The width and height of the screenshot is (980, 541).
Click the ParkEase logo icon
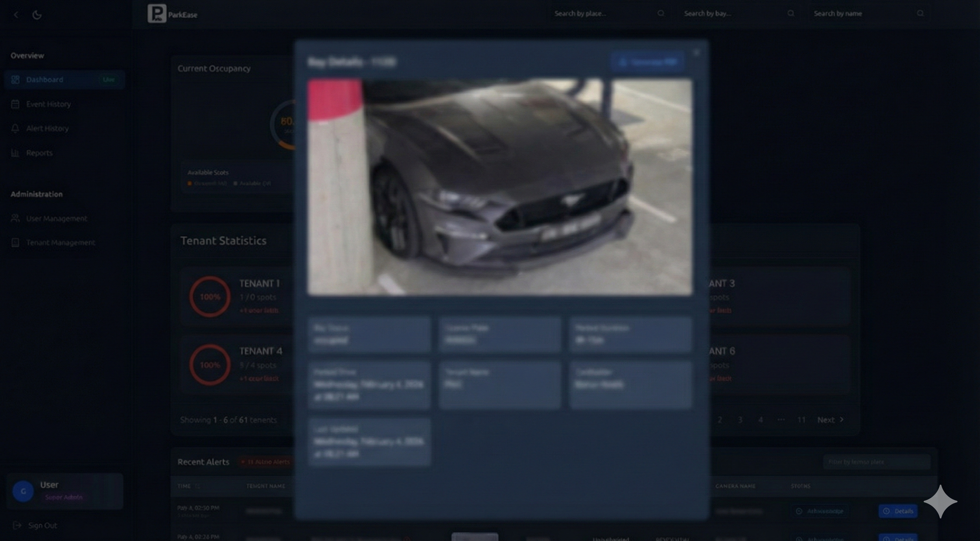tap(156, 14)
